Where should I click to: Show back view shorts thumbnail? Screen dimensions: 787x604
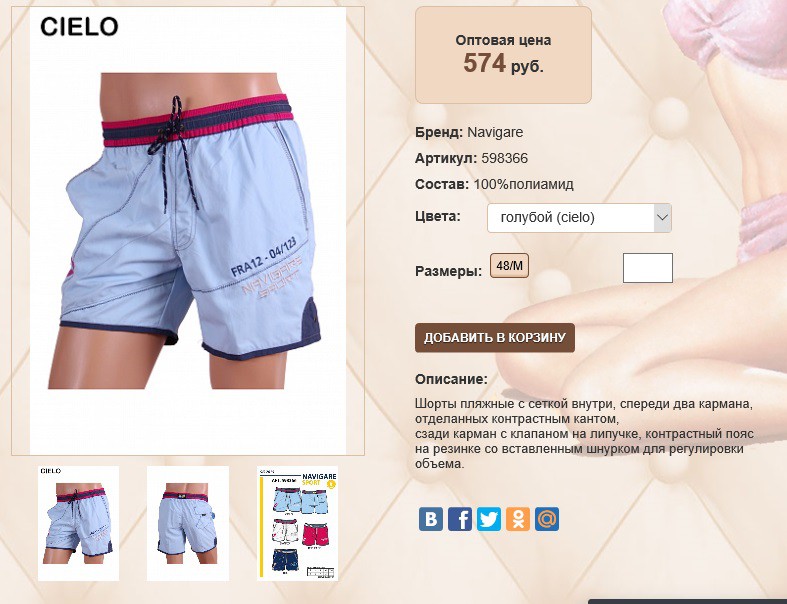188,523
